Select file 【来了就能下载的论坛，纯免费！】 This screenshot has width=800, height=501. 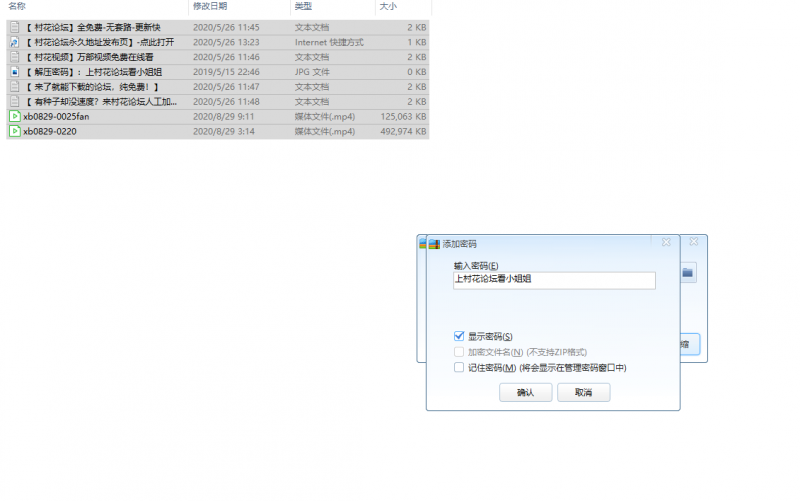pos(92,87)
